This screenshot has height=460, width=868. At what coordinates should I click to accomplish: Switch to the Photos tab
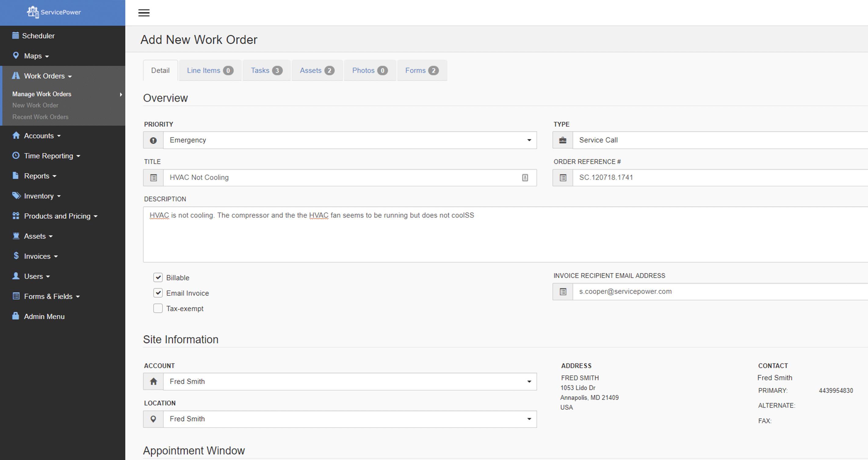[370, 70]
